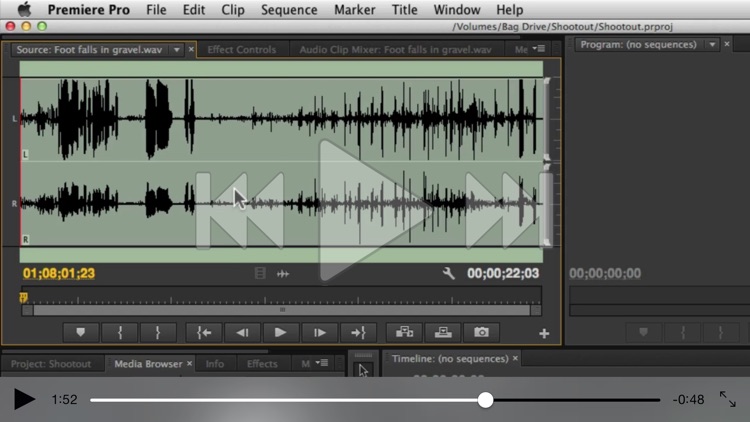Close the Media Browser tab
750x422 pixels.
click(189, 364)
